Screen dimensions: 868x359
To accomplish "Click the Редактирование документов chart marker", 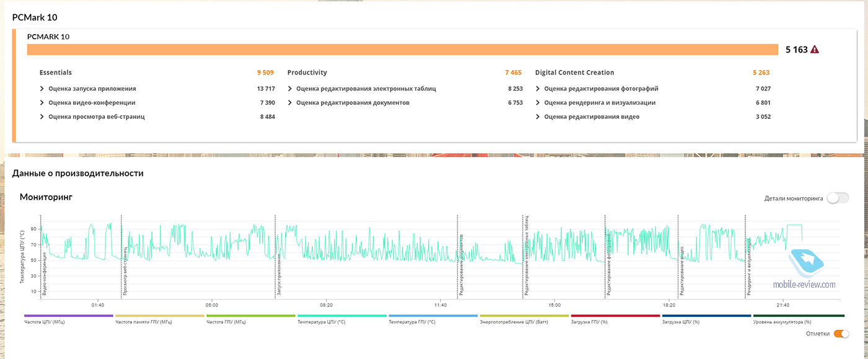I will click(x=461, y=265).
